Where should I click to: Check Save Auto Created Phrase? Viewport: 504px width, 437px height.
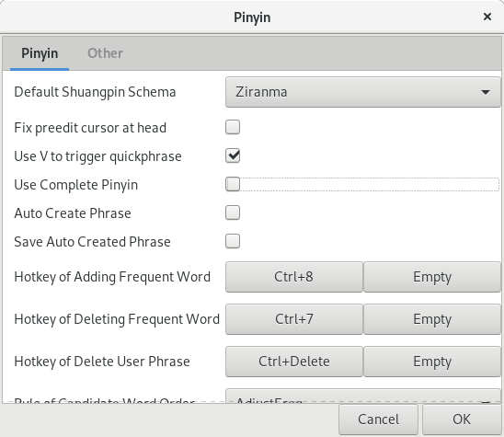233,241
